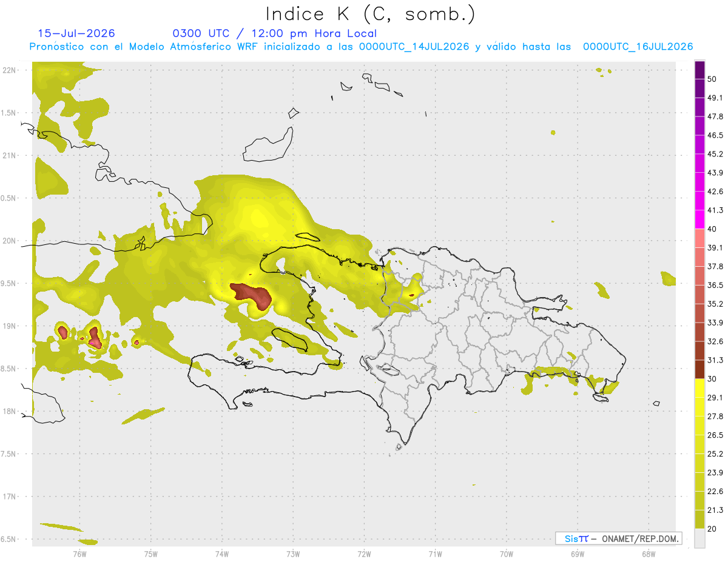
Task: Click the "8.5N" latitude axis label
Action: coord(8,369)
